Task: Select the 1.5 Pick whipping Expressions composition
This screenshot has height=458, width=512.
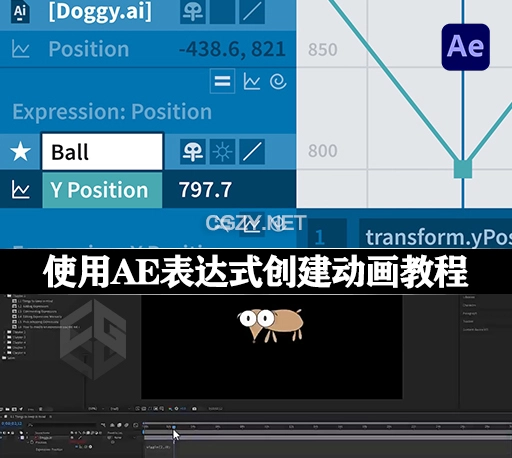Action: coord(36,322)
